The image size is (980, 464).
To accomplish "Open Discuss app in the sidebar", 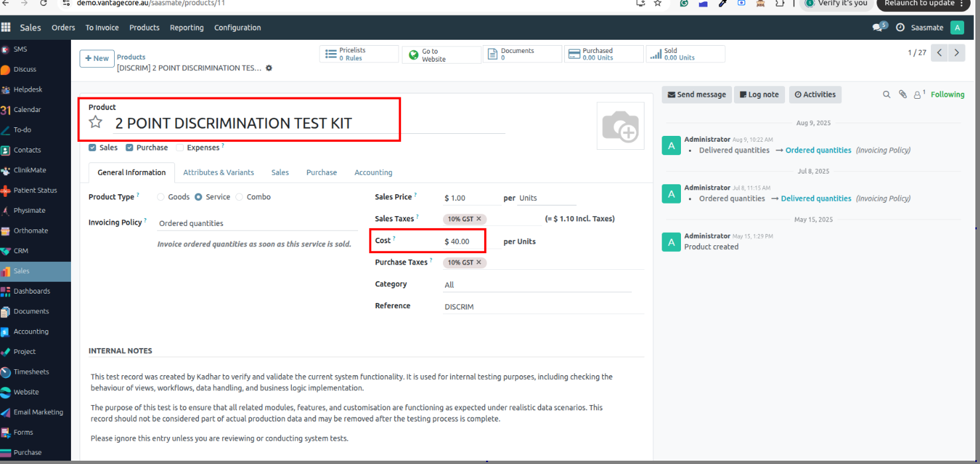I will point(25,70).
